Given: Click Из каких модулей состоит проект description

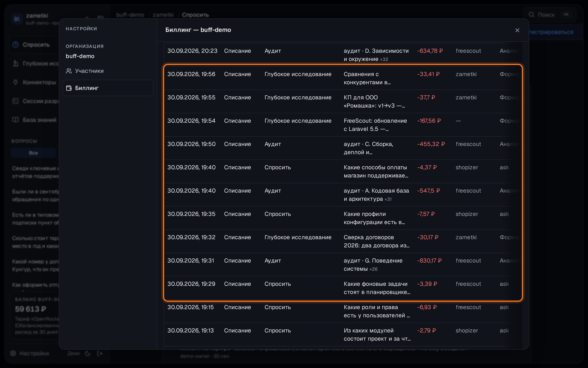Looking at the screenshot, I should coord(377,334).
